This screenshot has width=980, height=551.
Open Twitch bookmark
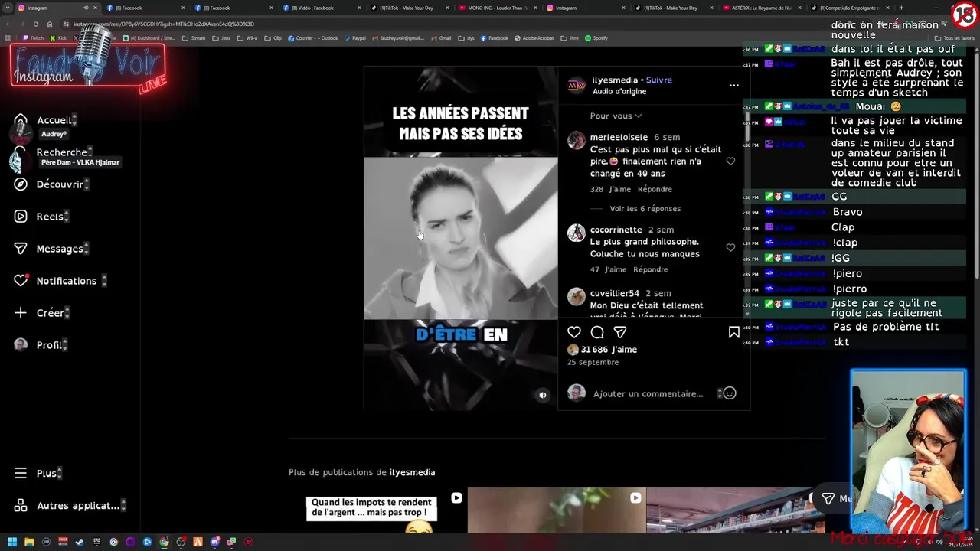33,38
